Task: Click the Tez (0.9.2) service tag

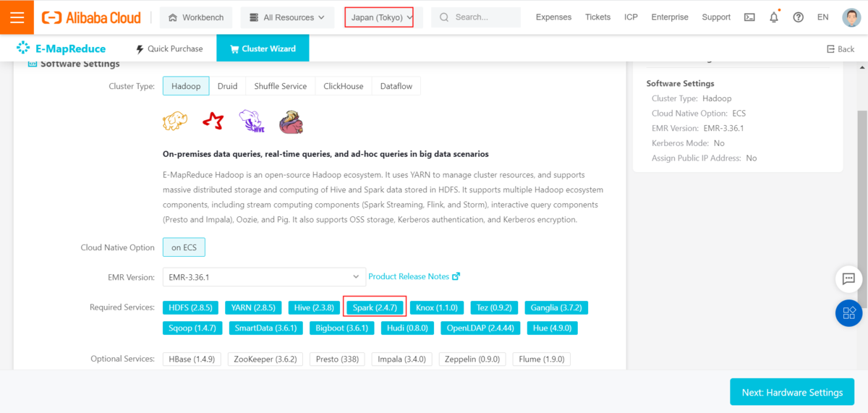Action: pos(494,307)
